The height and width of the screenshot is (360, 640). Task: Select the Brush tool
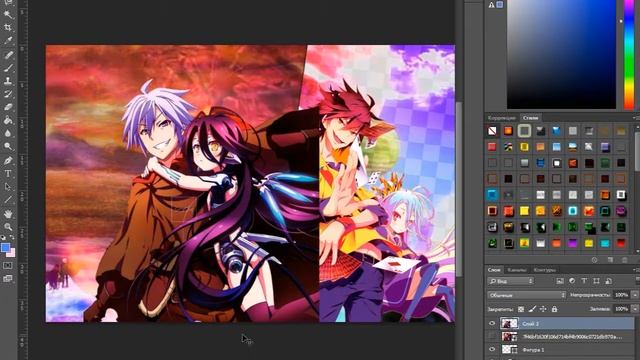click(8, 68)
